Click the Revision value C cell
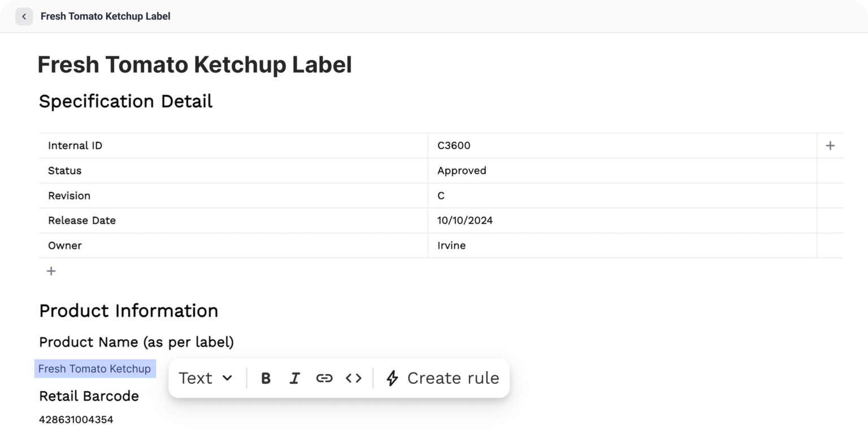This screenshot has height=442, width=868. (x=441, y=196)
